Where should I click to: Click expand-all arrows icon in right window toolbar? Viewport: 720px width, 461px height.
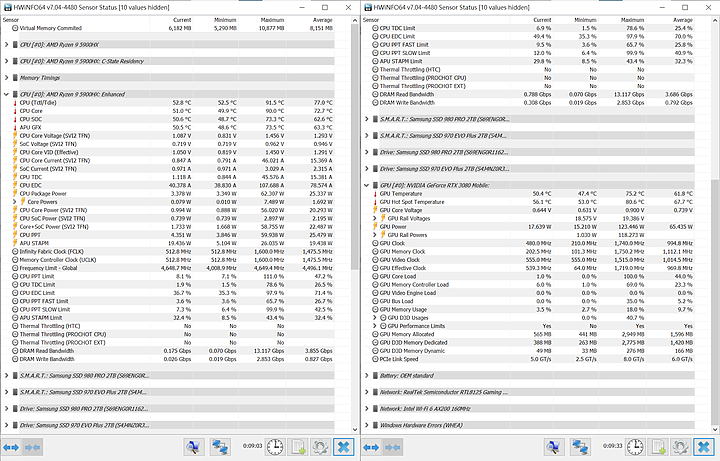click(x=371, y=447)
